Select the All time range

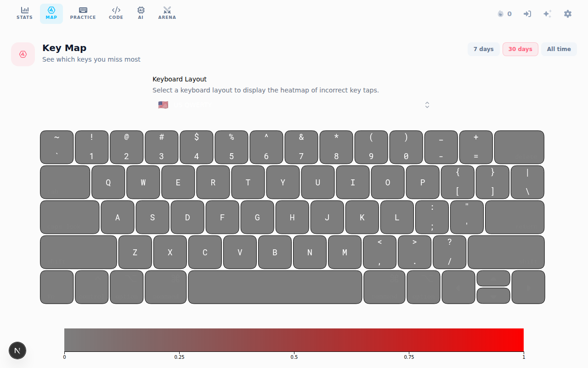[x=559, y=49]
